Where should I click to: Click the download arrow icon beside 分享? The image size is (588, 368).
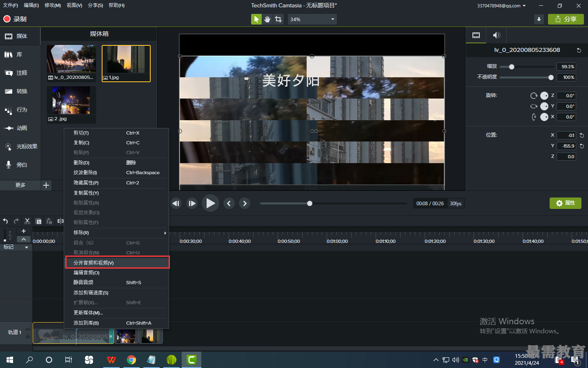point(539,19)
